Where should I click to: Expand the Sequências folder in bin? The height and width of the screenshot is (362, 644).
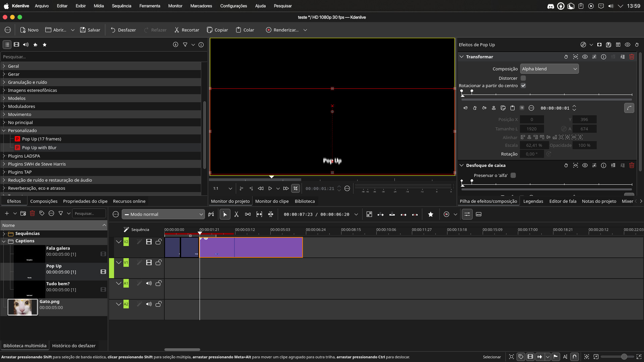click(4, 234)
